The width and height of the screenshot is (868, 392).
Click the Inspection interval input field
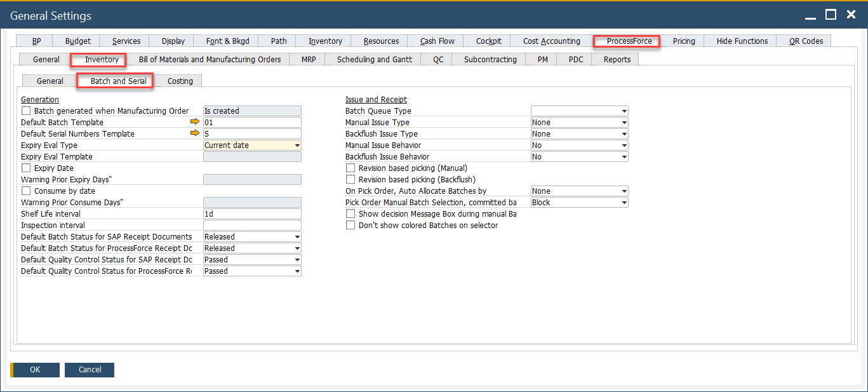point(251,226)
